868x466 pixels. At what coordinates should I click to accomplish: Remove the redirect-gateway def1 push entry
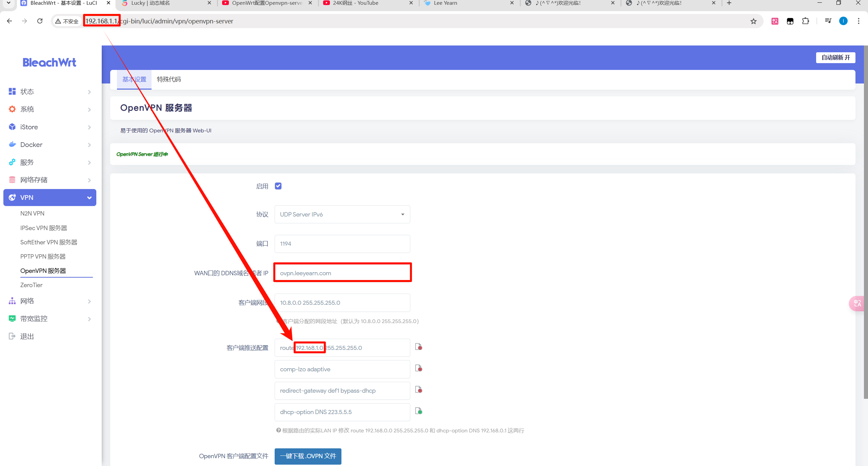click(419, 390)
